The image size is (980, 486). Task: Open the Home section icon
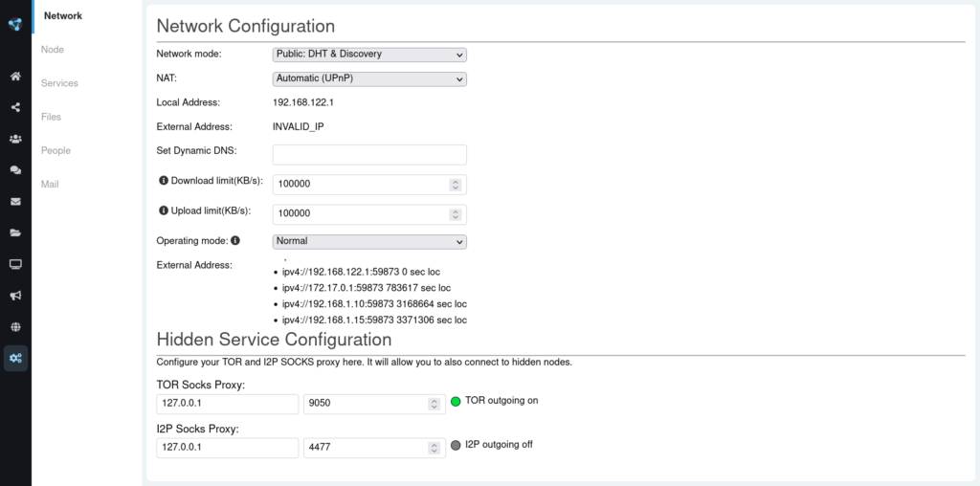click(15, 76)
